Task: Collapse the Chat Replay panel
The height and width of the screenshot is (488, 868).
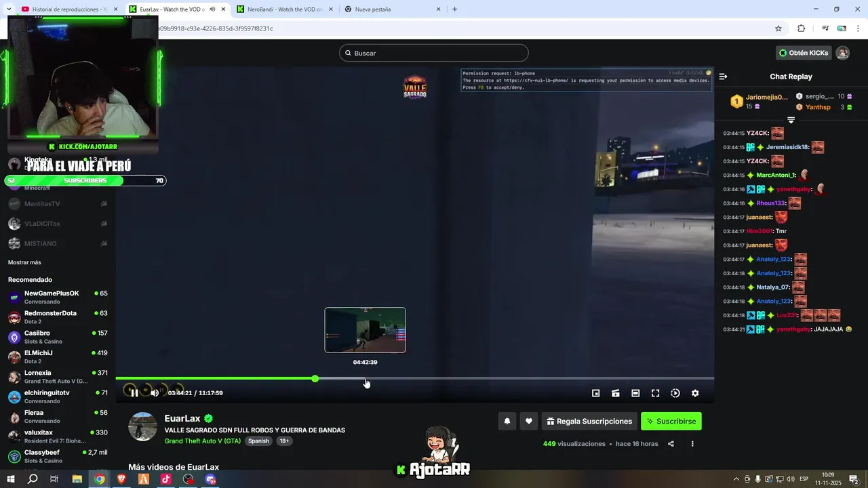Action: point(723,77)
